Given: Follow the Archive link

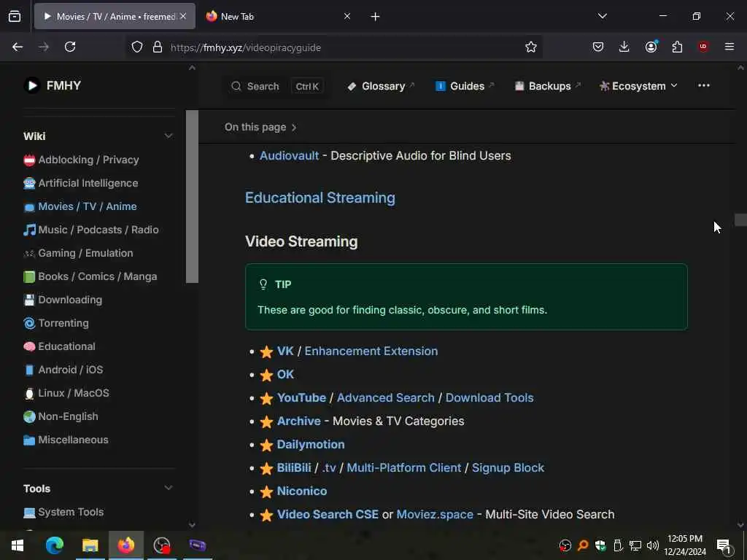Looking at the screenshot, I should click(x=298, y=421).
